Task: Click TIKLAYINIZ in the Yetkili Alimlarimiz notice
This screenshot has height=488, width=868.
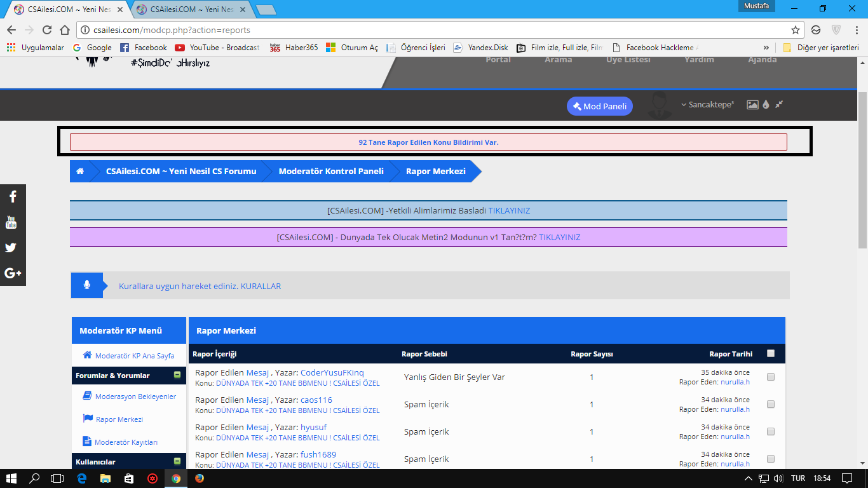Action: (x=509, y=210)
